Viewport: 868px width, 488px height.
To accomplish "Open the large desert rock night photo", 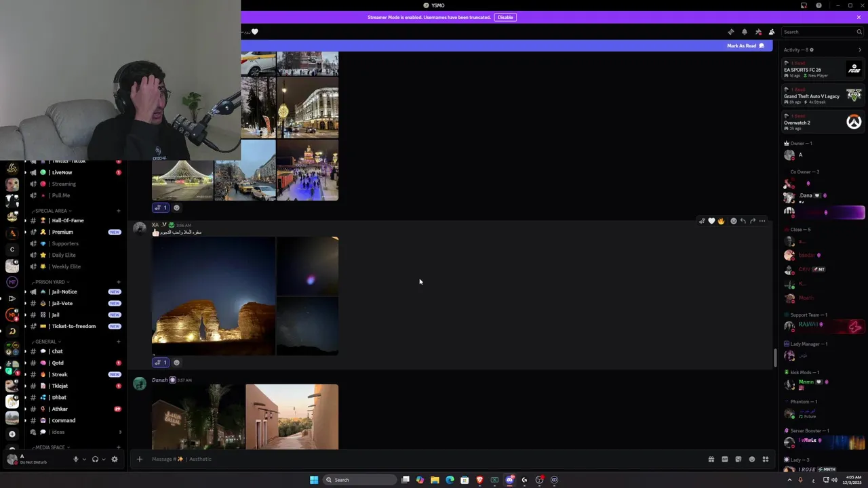I will 214,296.
